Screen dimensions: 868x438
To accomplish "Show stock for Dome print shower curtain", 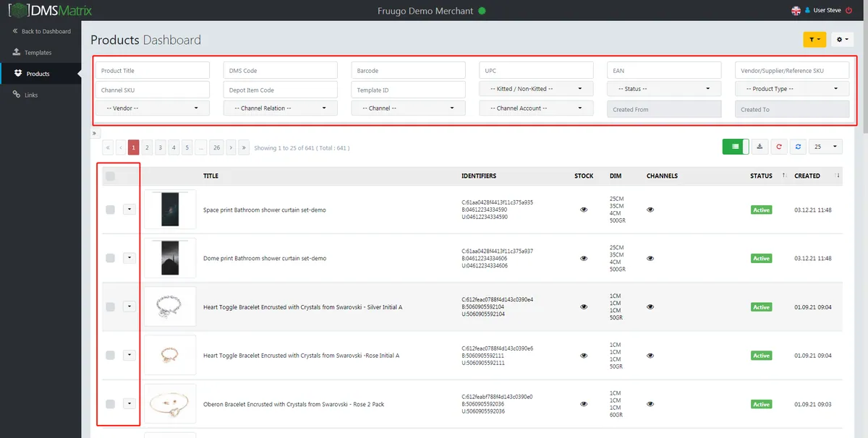I will [584, 258].
